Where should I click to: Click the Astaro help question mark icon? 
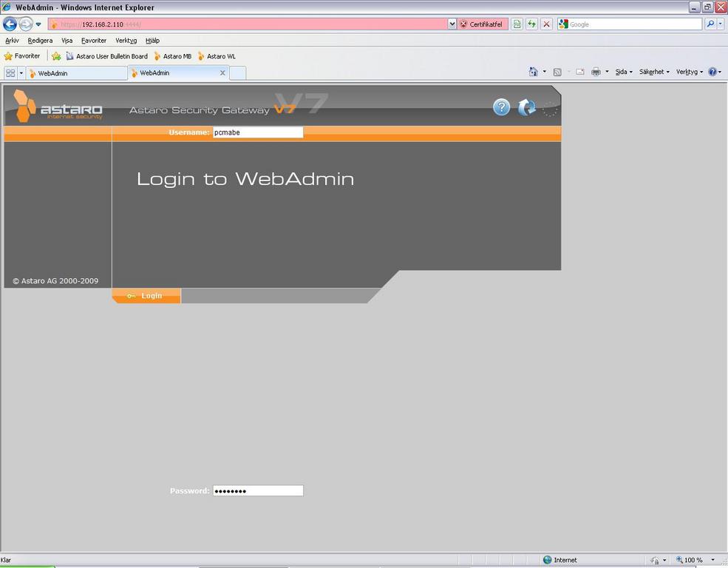501,107
